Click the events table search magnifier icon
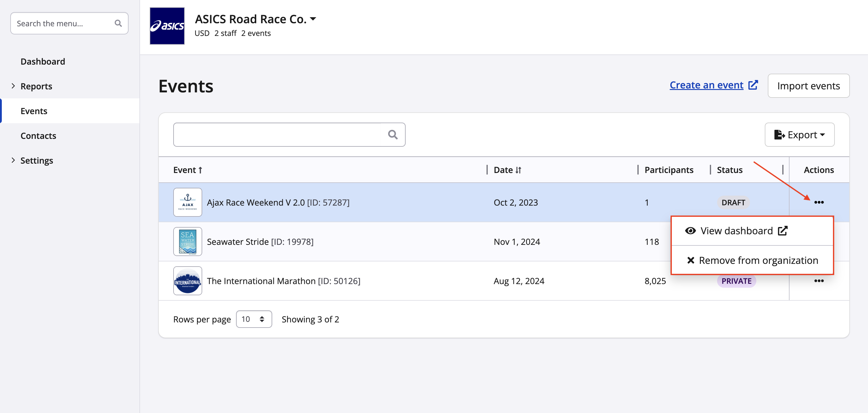This screenshot has height=413, width=868. point(393,135)
